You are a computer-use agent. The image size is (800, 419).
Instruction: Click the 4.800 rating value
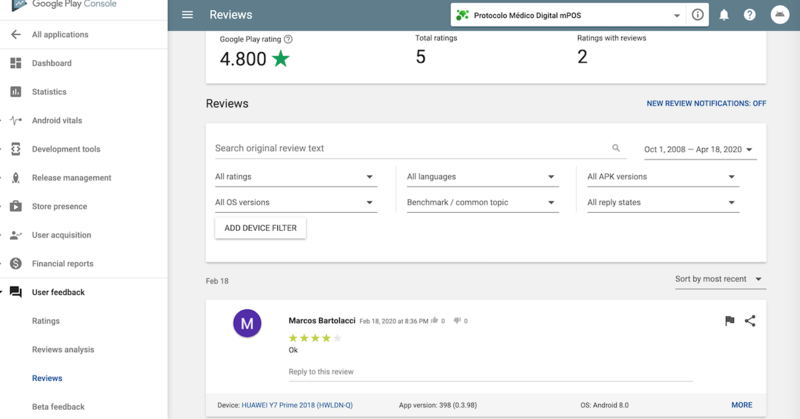[x=243, y=59]
